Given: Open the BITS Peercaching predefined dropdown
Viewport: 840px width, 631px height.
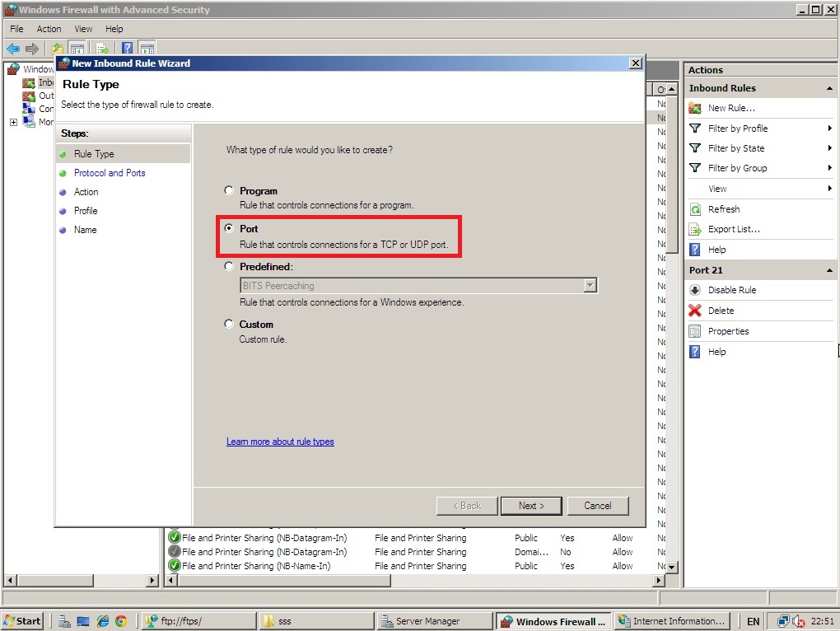Looking at the screenshot, I should 590,286.
